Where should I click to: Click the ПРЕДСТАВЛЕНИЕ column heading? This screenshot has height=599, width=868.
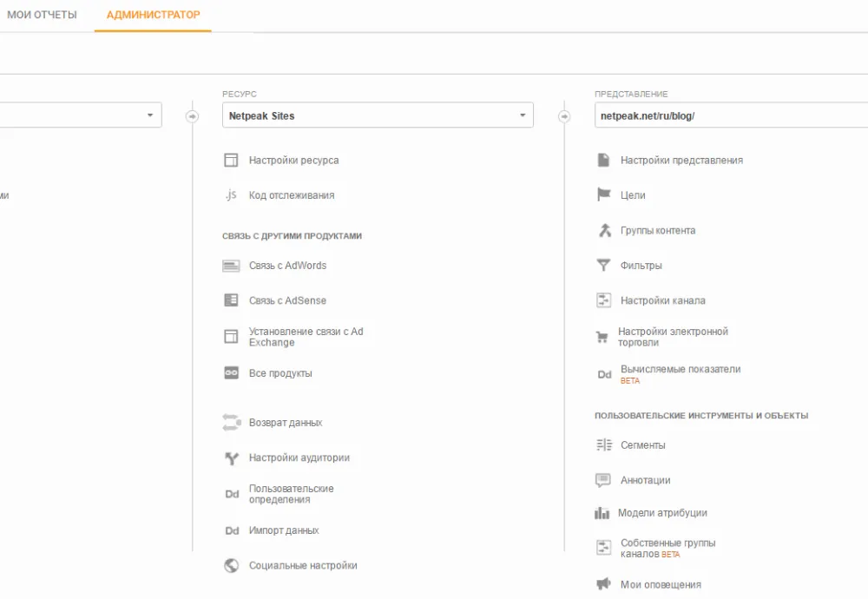click(631, 94)
